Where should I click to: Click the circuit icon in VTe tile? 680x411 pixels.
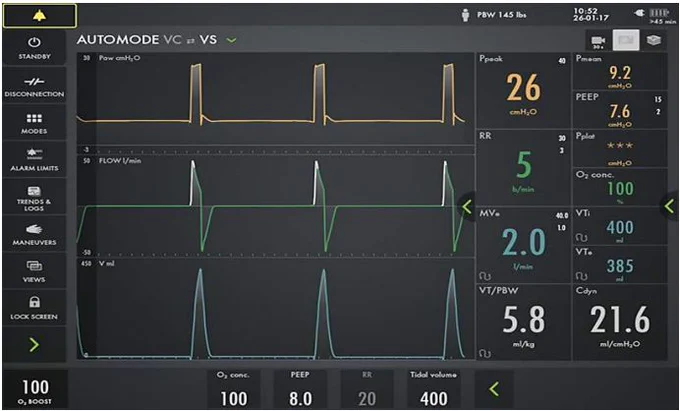[x=581, y=276]
